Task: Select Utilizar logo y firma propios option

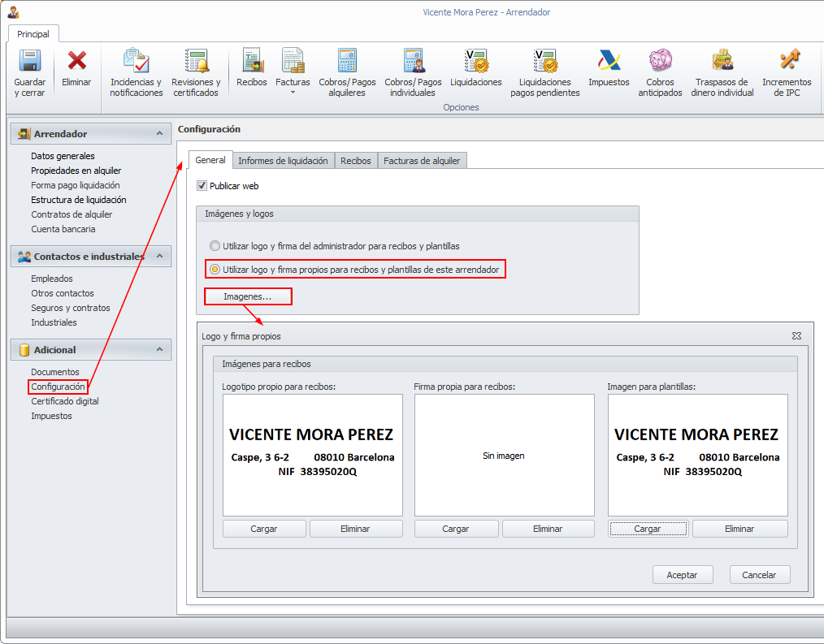Action: (215, 270)
